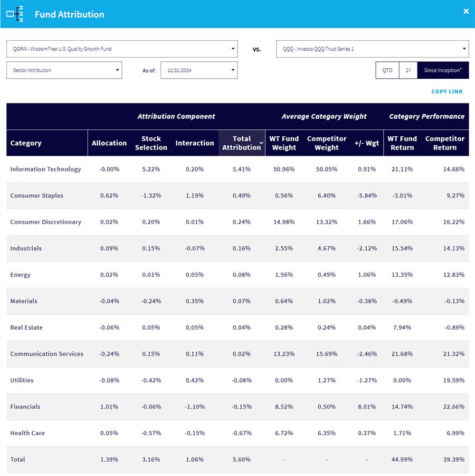Click Information Technology total attribution 5.41%
This screenshot has width=475, height=476.
point(241,169)
